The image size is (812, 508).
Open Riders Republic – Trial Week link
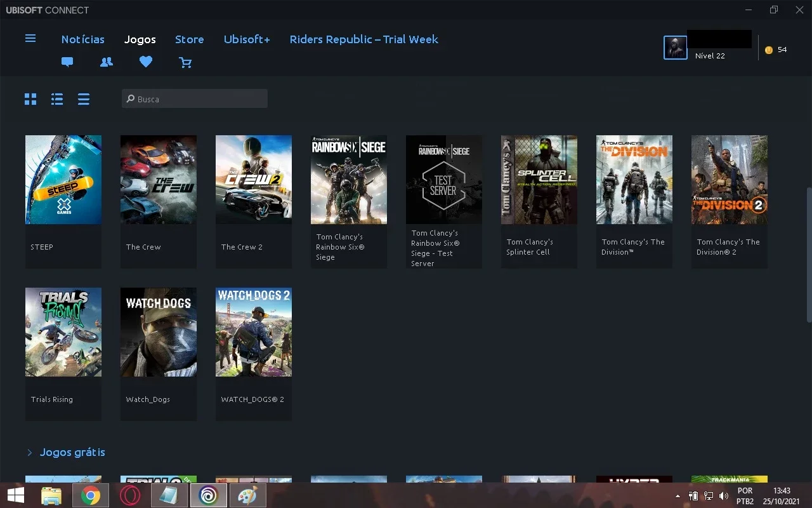click(364, 39)
